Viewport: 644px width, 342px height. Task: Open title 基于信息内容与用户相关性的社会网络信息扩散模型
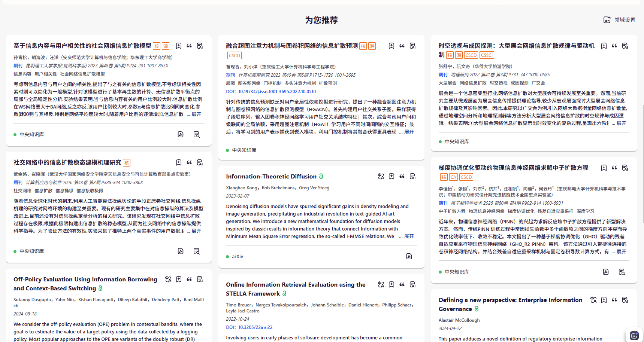tap(82, 46)
